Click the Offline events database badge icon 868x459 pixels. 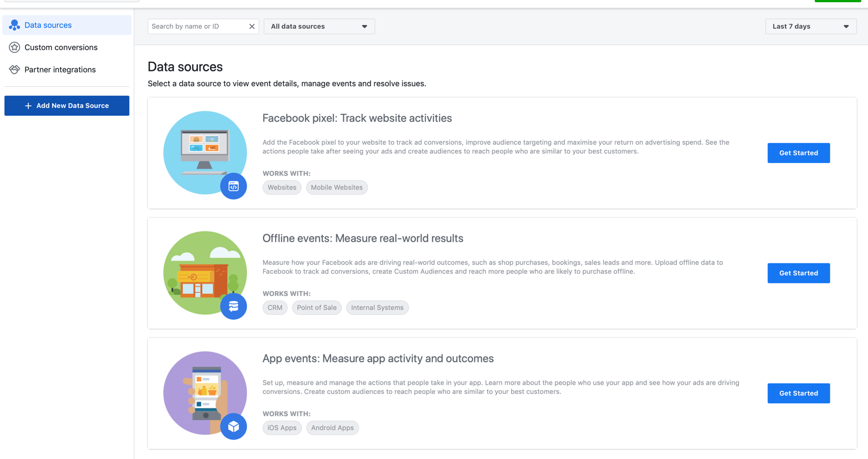pyautogui.click(x=234, y=306)
